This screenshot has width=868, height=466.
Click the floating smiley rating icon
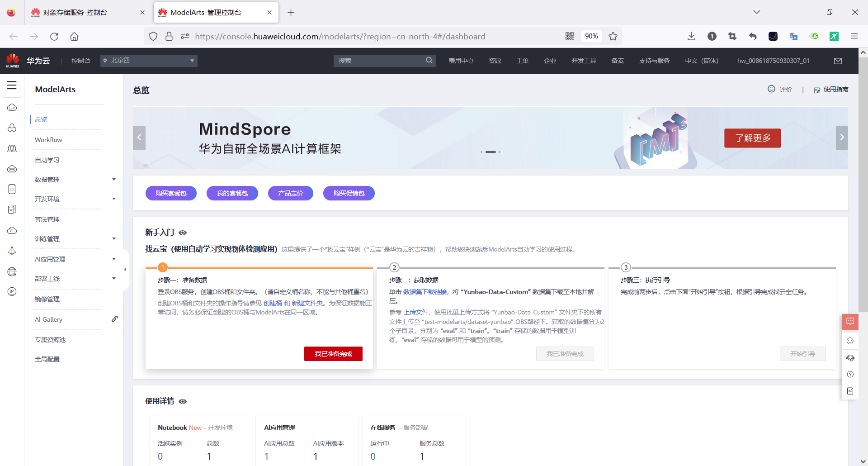pyautogui.click(x=850, y=341)
